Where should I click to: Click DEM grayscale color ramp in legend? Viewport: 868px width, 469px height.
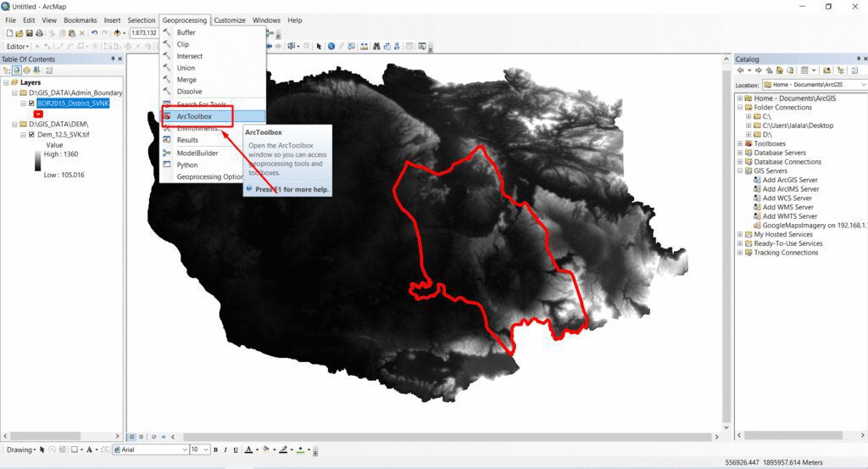pyautogui.click(x=37, y=161)
